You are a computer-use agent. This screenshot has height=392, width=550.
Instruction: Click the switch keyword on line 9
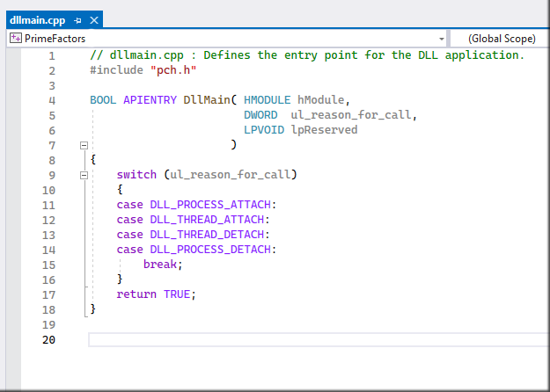point(136,174)
